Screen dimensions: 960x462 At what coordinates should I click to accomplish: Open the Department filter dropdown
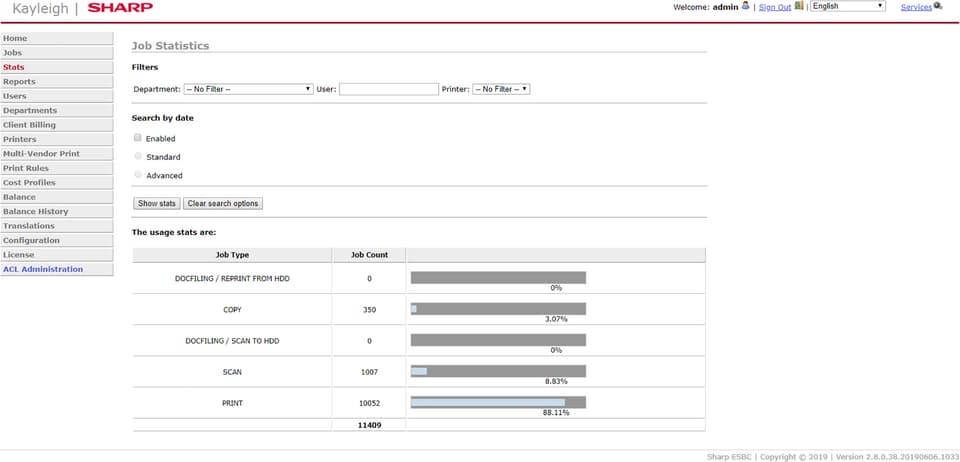[248, 89]
